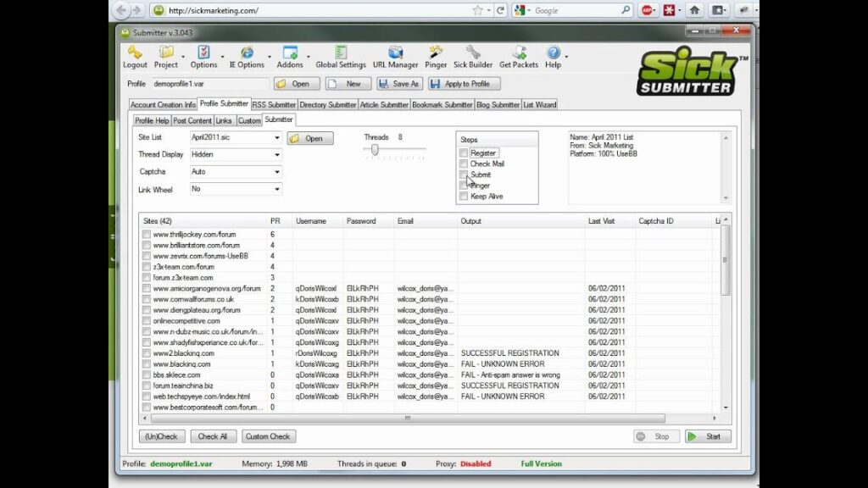The image size is (868, 488).
Task: Click the Save As button
Action: coord(399,84)
